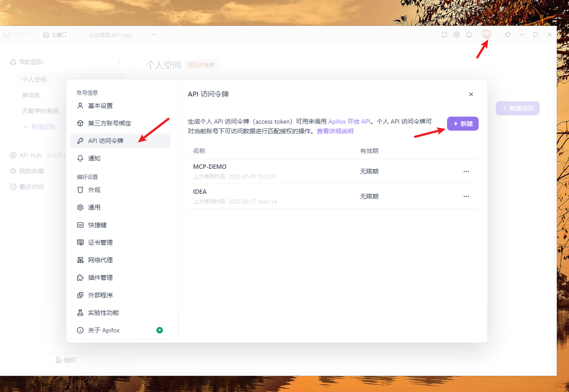Switch to the 主窗口 home tab
This screenshot has width=569, height=392.
point(55,35)
